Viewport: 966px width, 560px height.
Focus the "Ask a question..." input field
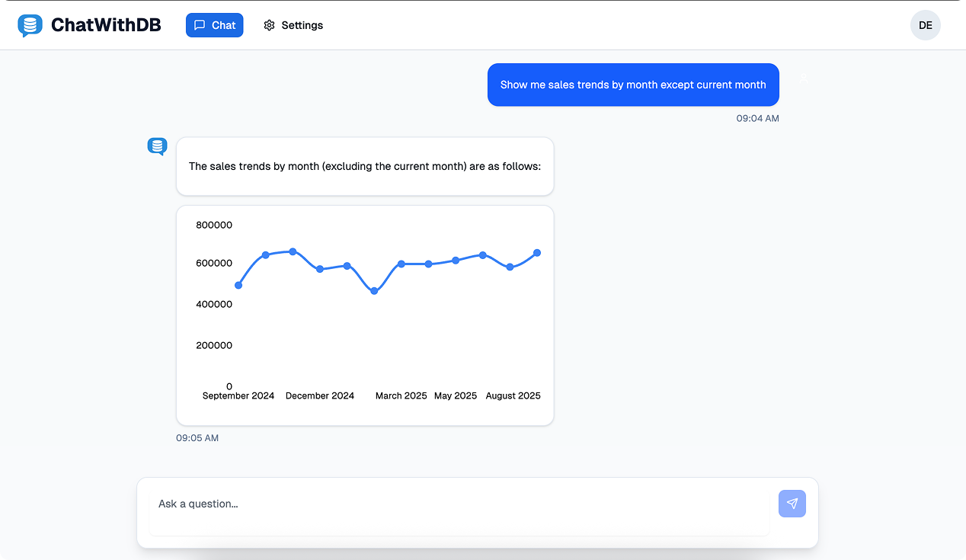459,504
